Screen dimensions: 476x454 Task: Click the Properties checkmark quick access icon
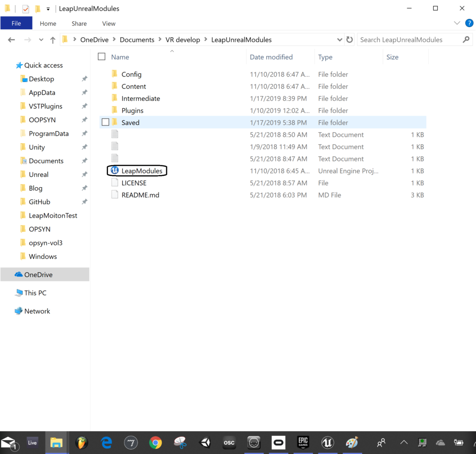pos(26,9)
